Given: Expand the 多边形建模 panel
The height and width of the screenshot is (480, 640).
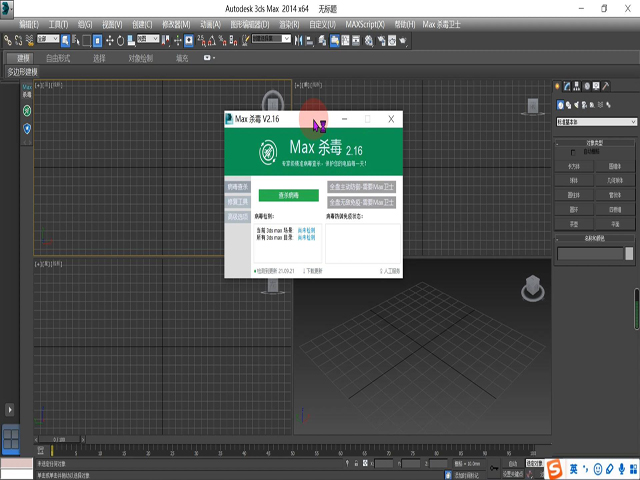Looking at the screenshot, I should tap(22, 72).
